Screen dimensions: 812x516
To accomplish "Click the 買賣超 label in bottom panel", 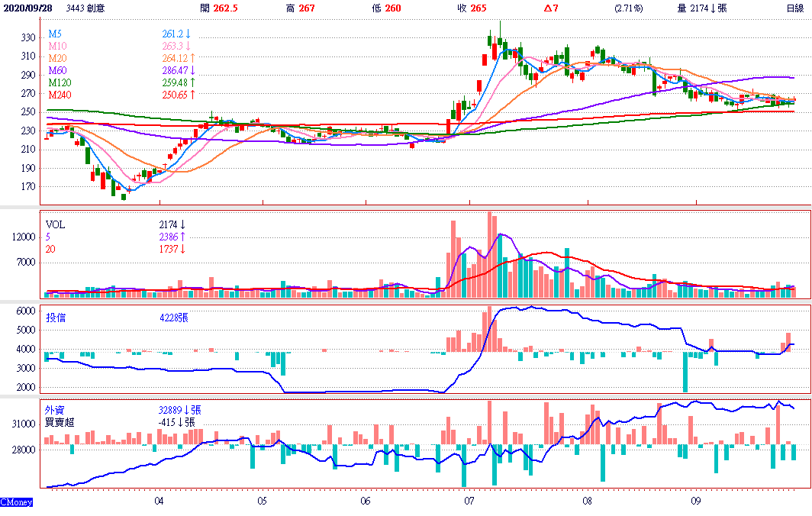I will (60, 421).
